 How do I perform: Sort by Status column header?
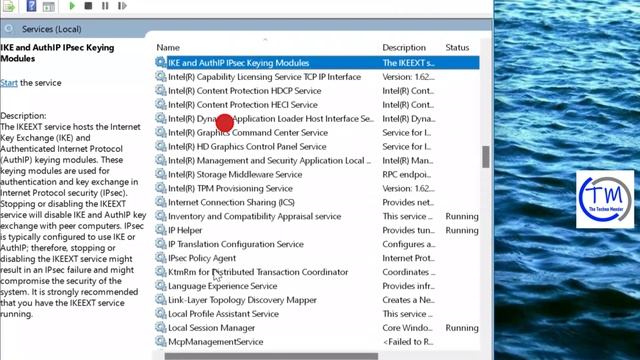[457, 47]
